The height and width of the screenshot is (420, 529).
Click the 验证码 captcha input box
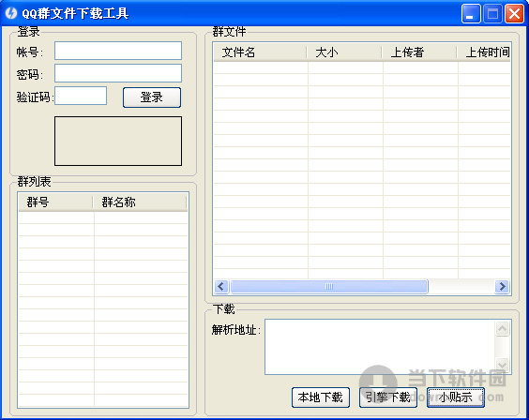click(81, 96)
